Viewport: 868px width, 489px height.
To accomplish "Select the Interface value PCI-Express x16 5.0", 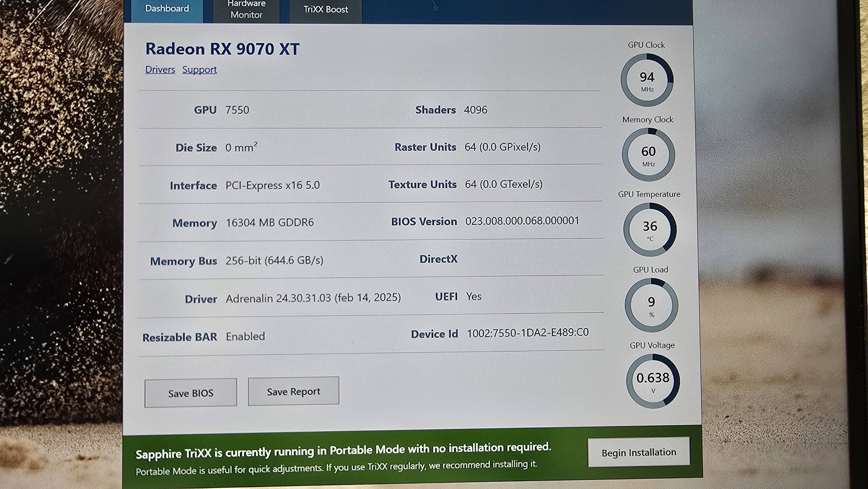I will coord(273,185).
